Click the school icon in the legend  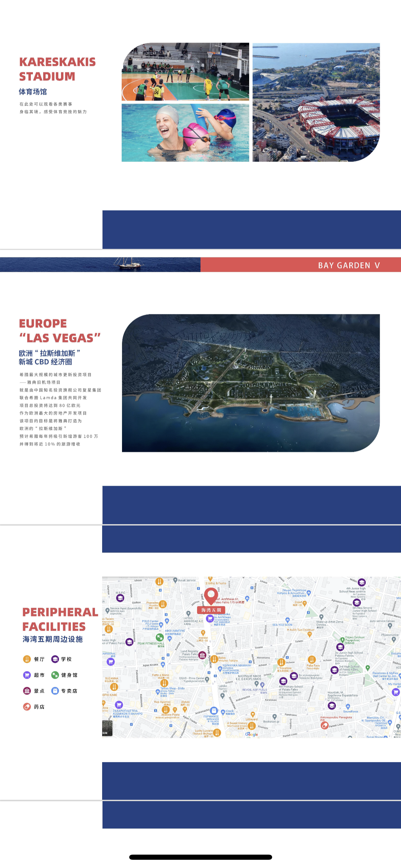55,659
